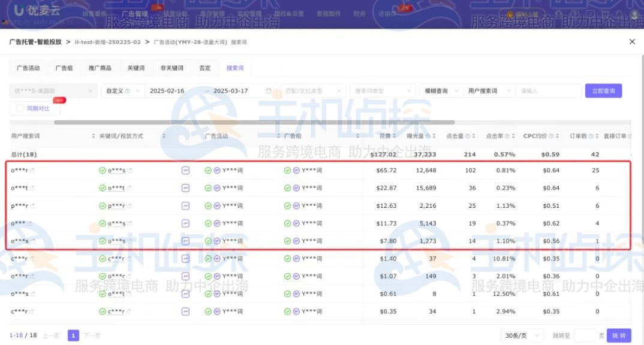
Task: Click the external link icon beside search term o***t
Action: (x=33, y=187)
